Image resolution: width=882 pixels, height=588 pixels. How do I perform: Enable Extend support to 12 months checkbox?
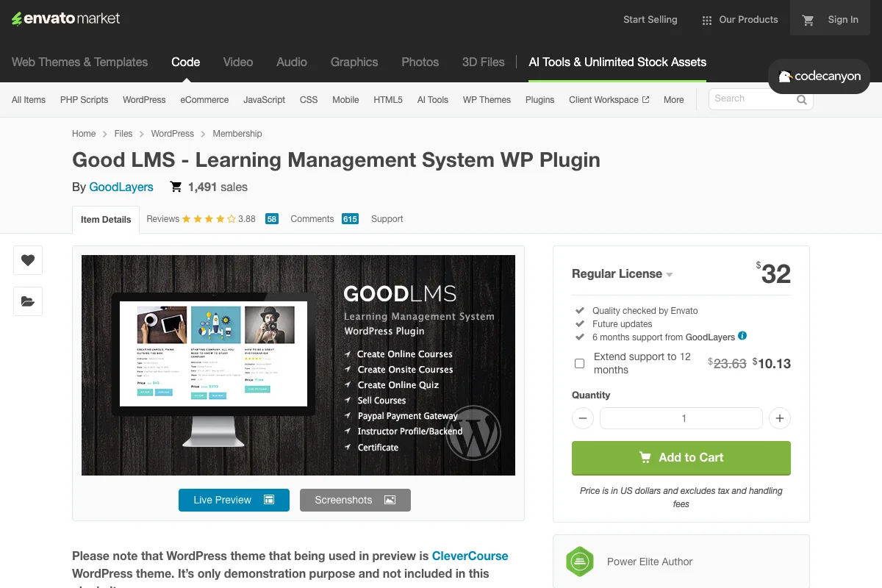click(x=579, y=363)
